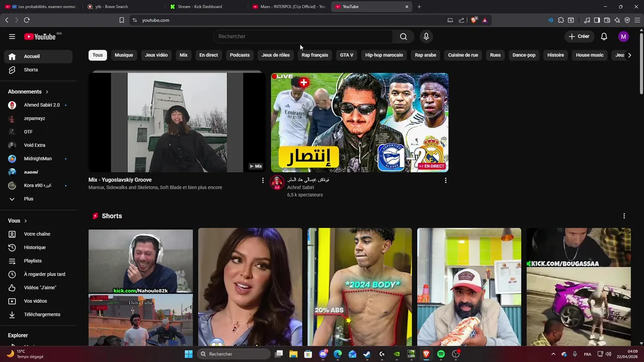Screen dimensions: 644x362
Task: Expand Plus to show more subscriptions
Action: pos(38,199)
